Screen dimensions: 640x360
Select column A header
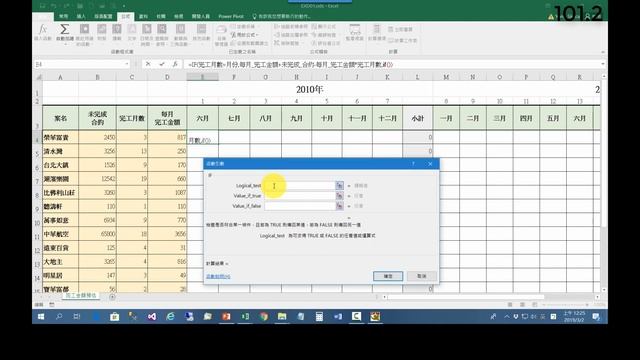tap(60, 77)
